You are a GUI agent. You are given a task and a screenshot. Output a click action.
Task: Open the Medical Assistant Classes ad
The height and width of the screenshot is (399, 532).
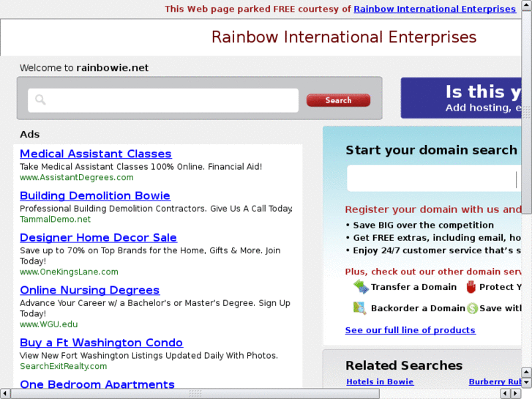coord(96,154)
